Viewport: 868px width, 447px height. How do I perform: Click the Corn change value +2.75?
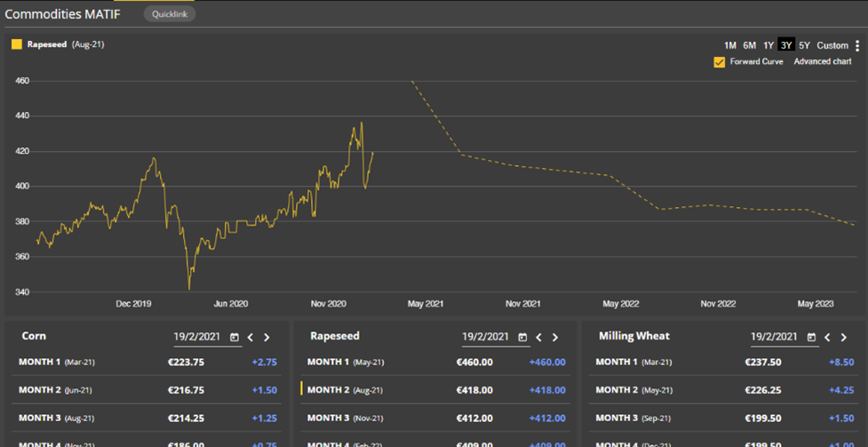264,363
